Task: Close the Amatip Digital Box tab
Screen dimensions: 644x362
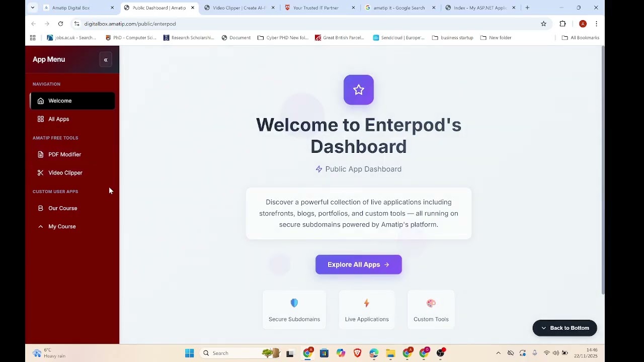Action: (x=112, y=8)
